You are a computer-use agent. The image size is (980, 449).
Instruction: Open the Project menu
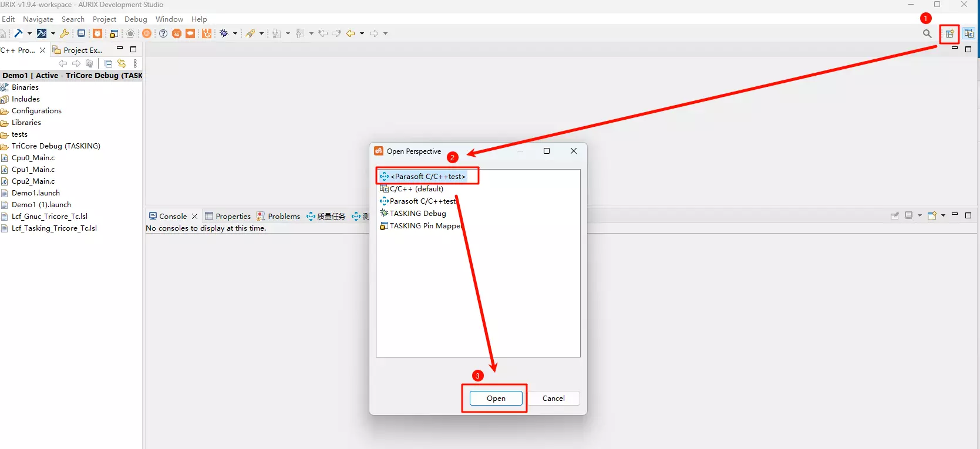pos(105,19)
